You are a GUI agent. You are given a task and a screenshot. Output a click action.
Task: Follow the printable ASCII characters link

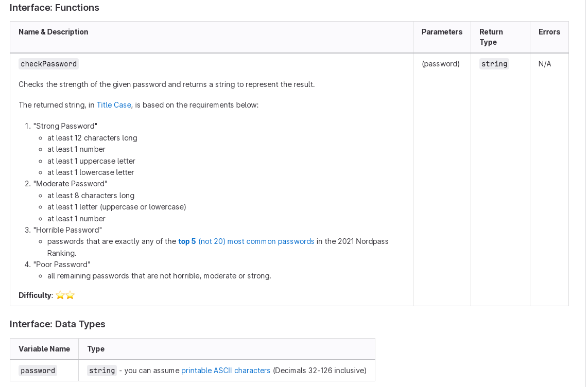[x=226, y=370]
